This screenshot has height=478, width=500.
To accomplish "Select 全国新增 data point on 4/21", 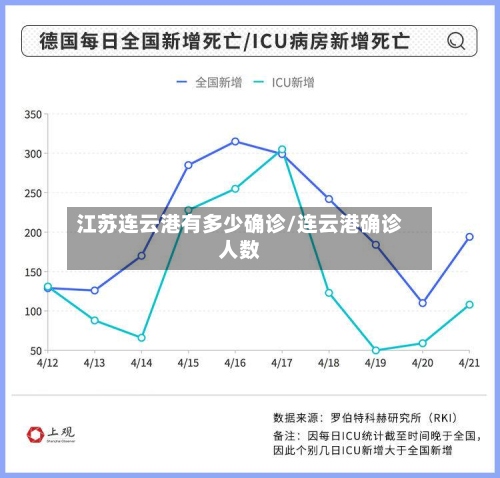I will (x=469, y=237).
